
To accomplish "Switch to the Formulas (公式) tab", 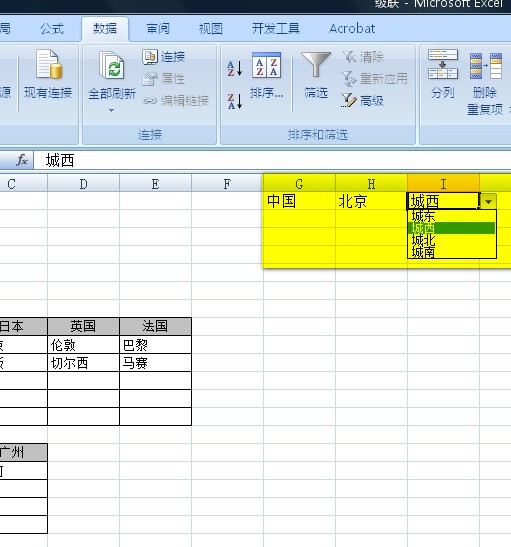I will click(52, 29).
